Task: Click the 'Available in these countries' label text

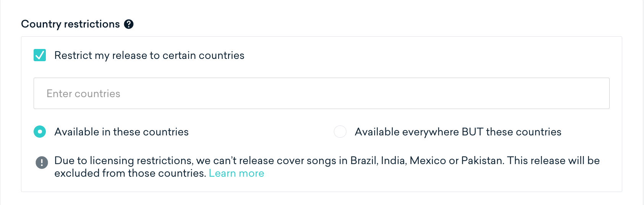Action: point(121,132)
